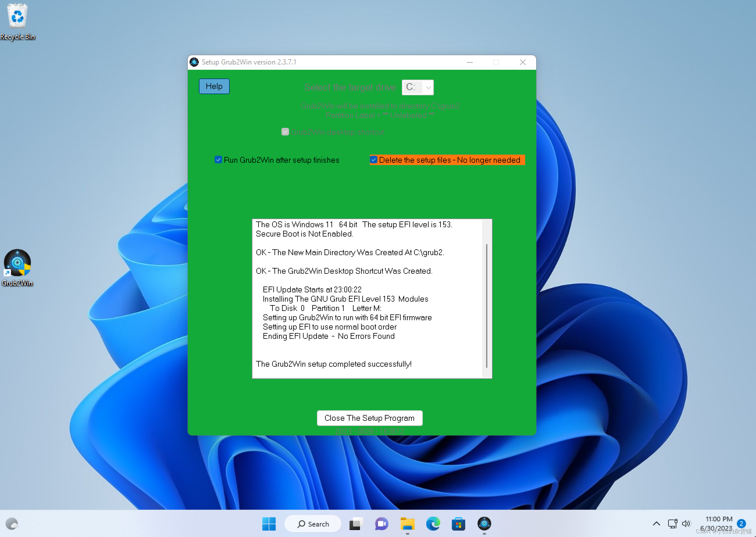
Task: Click 'Desktop Shortcut Was Created' log line
Action: [x=344, y=271]
